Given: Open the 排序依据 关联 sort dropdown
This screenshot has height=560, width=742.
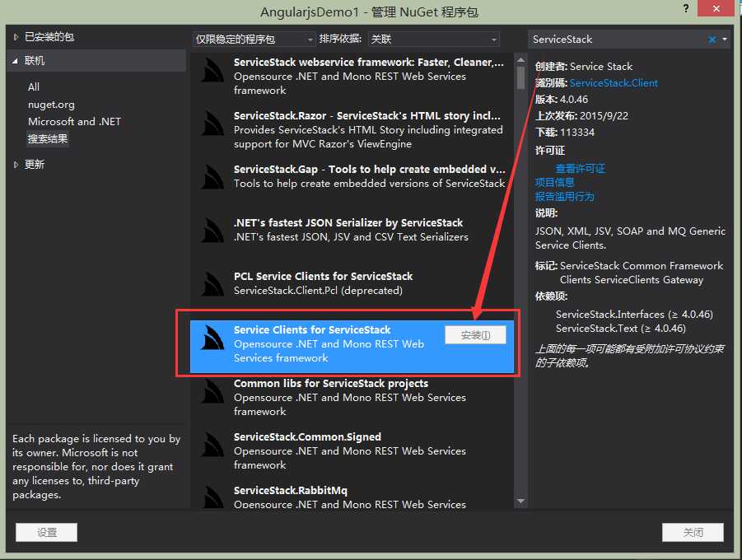Looking at the screenshot, I should [x=434, y=40].
